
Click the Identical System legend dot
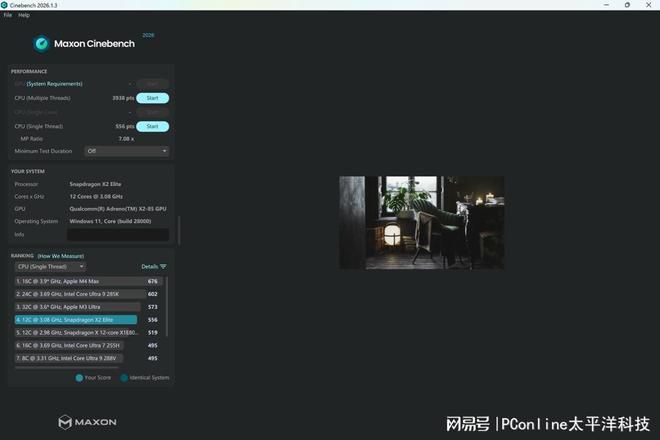(124, 378)
